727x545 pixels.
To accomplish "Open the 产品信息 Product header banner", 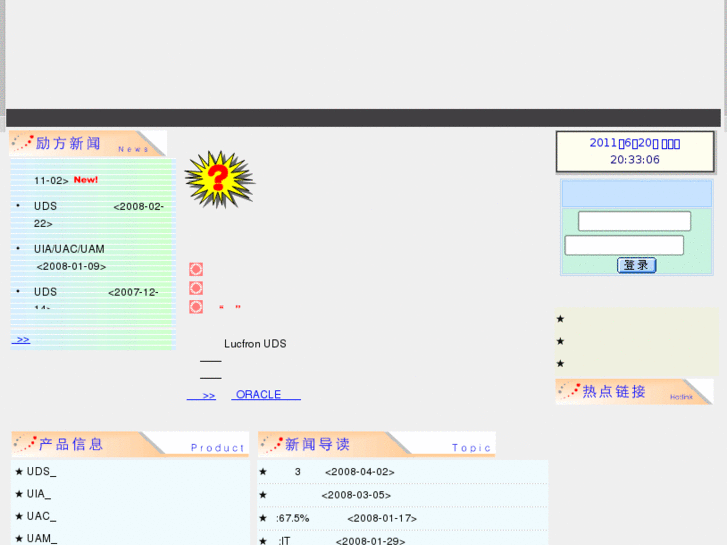I will 130,444.
